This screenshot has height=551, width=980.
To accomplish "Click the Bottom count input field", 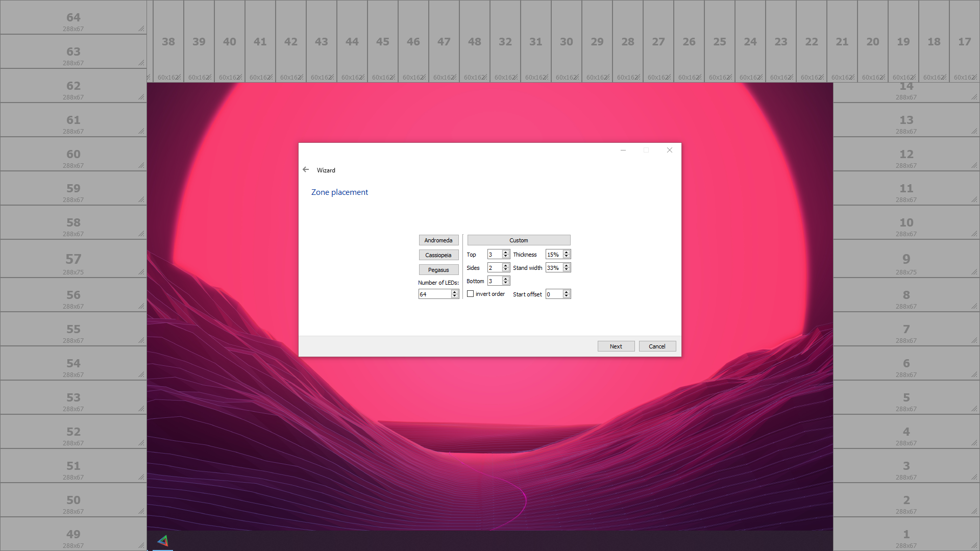I will [495, 281].
